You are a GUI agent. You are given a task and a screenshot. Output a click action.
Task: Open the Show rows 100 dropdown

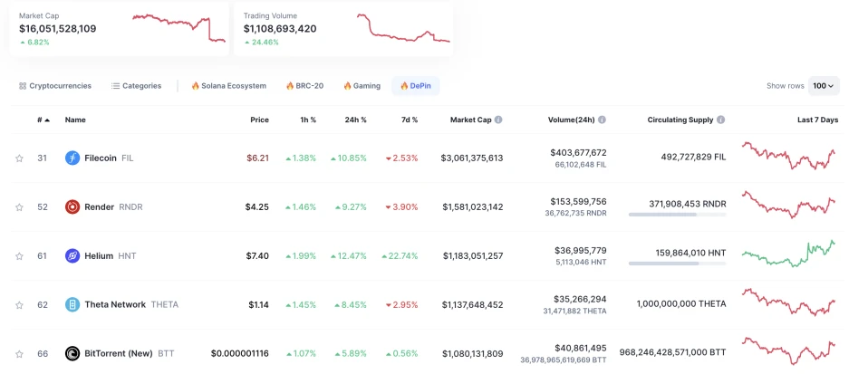point(824,86)
